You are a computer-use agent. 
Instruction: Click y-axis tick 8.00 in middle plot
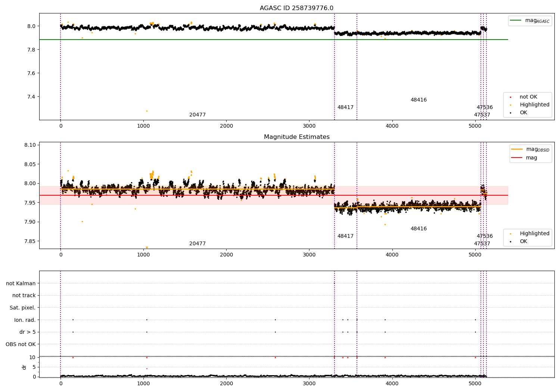(29, 183)
